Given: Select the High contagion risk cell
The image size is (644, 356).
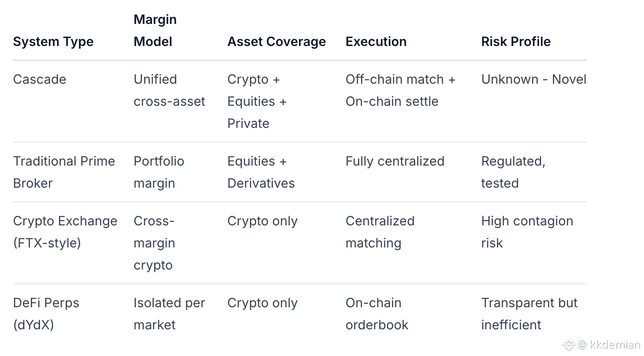Looking at the screenshot, I should click(527, 232).
